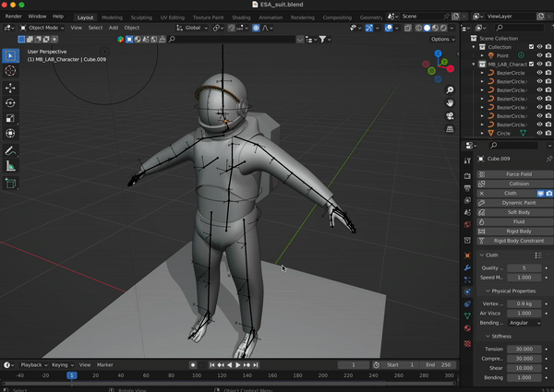Click the Add Cube tool icon
The height and width of the screenshot is (392, 554).
click(x=11, y=183)
